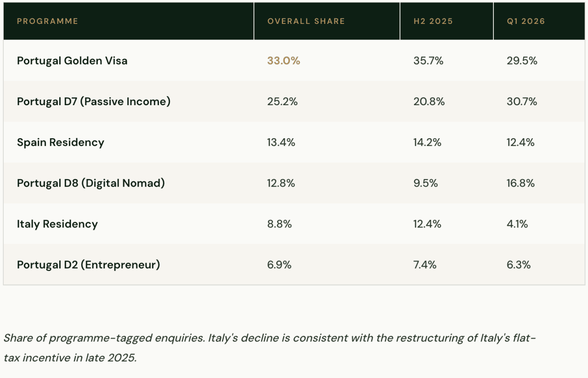Click the highlighted 33.0% overall share value
Screen dimensions: 588x378
coord(283,61)
